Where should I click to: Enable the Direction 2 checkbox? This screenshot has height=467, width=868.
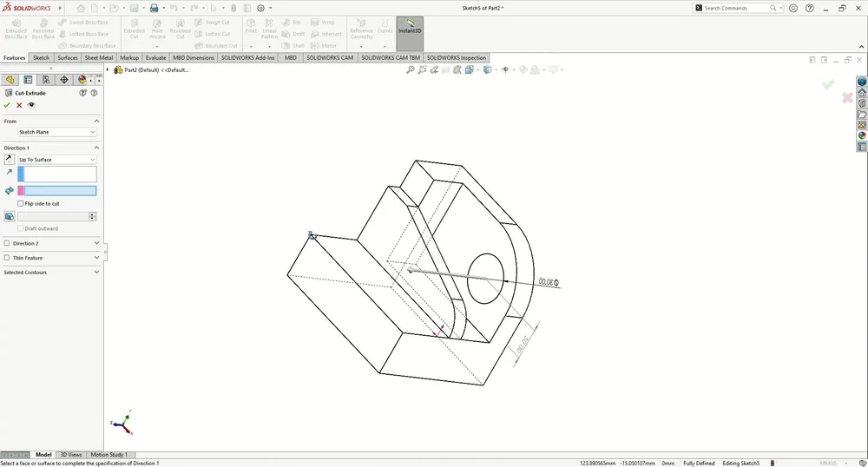(7, 244)
